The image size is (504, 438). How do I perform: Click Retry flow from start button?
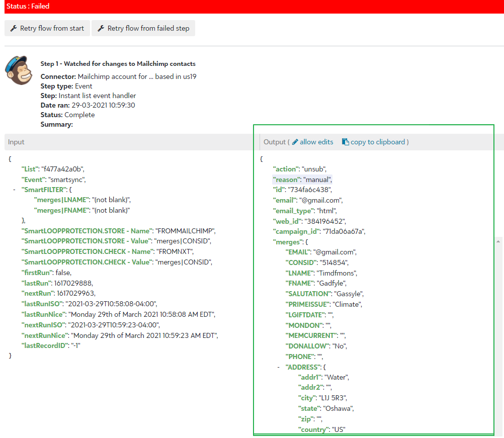click(x=47, y=28)
